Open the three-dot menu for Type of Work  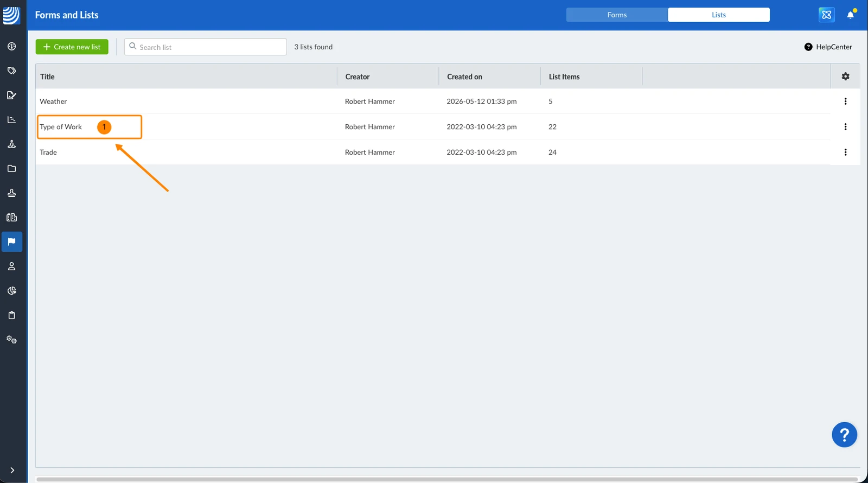845,127
